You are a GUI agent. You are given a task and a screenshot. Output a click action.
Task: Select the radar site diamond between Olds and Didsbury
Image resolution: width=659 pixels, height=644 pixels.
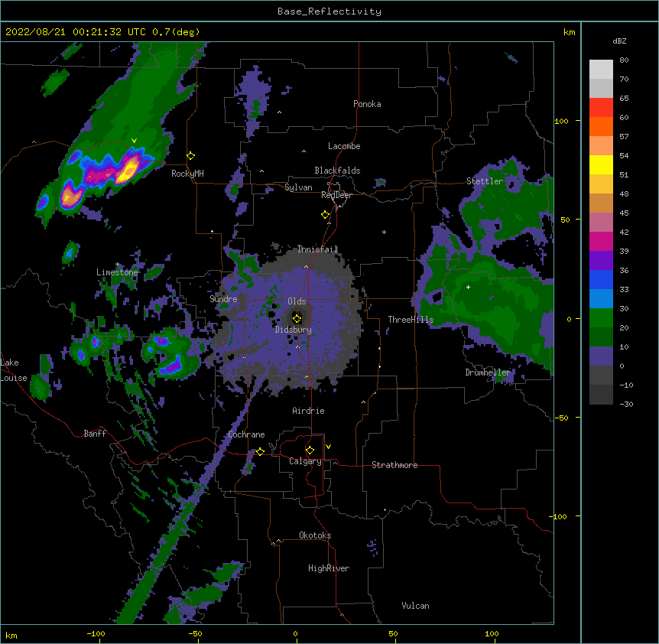(297, 319)
